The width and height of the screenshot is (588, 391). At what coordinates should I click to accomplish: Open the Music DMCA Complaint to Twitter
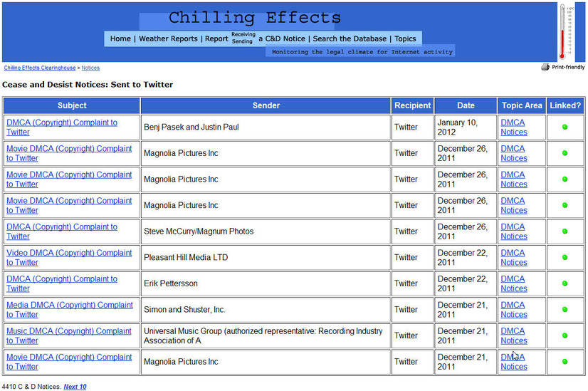[x=69, y=336]
